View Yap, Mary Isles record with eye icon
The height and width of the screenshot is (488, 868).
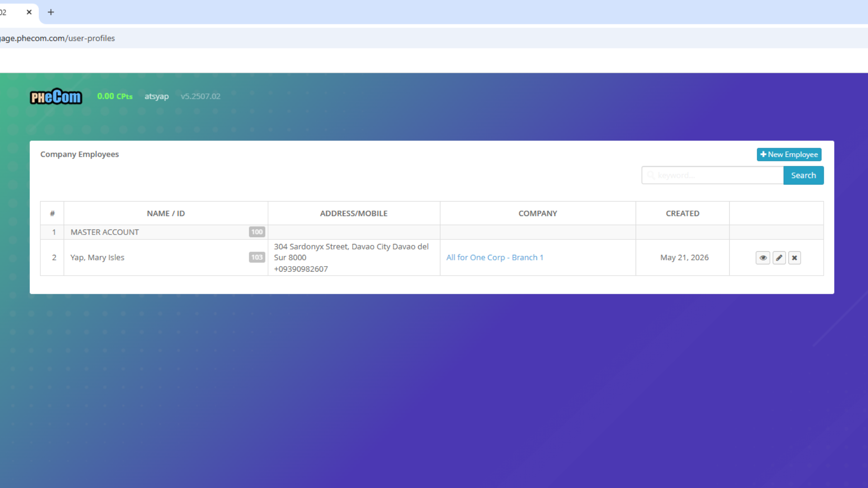click(763, 258)
